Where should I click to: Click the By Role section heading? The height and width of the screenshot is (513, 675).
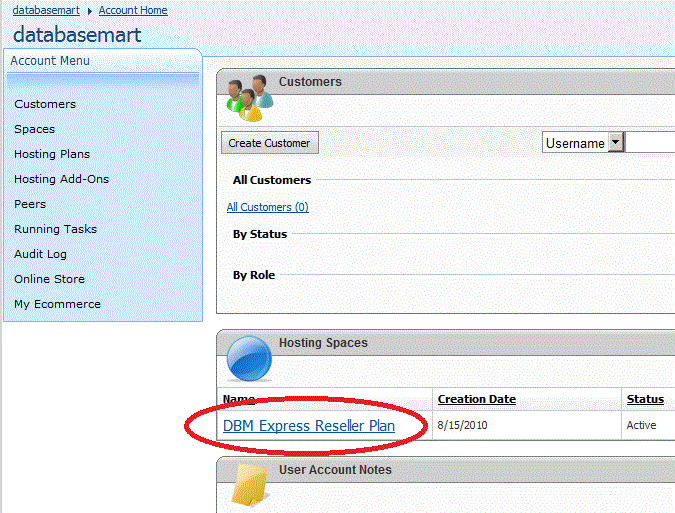click(x=254, y=275)
